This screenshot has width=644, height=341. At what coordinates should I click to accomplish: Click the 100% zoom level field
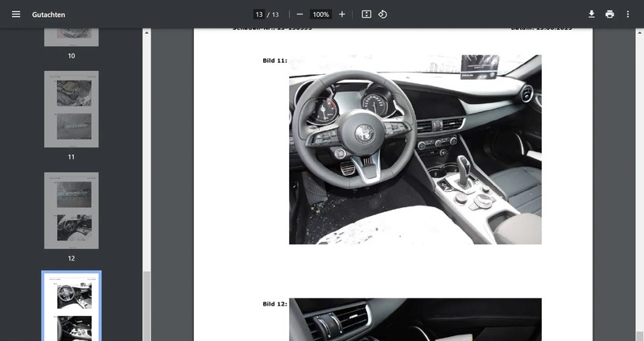[320, 15]
